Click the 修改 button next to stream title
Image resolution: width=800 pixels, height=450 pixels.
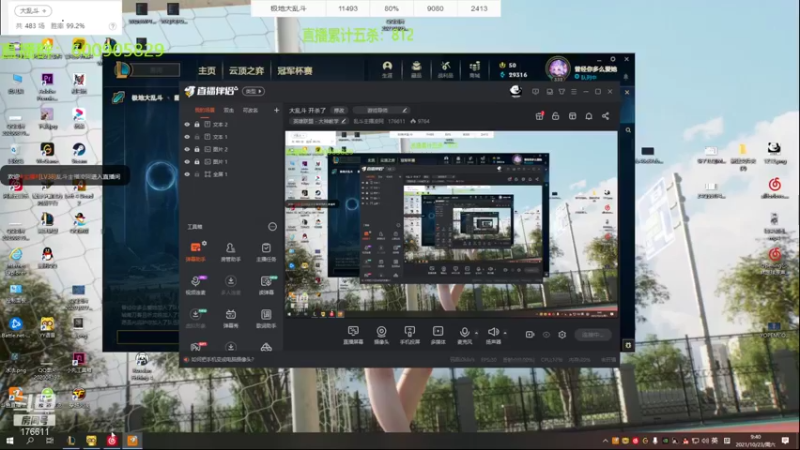[x=339, y=110]
